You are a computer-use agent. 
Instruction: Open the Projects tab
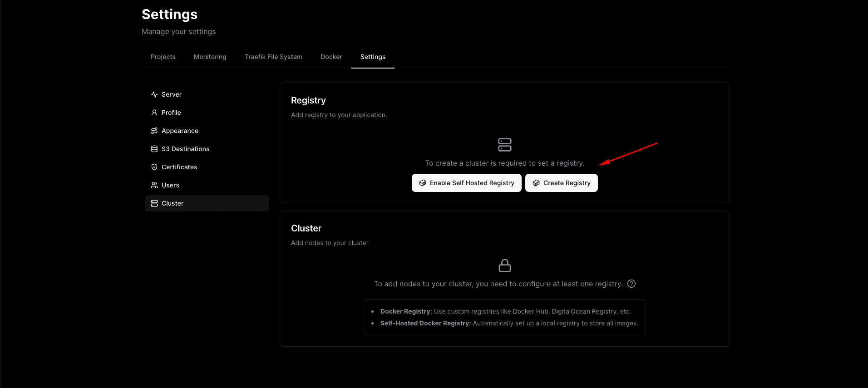tap(163, 57)
